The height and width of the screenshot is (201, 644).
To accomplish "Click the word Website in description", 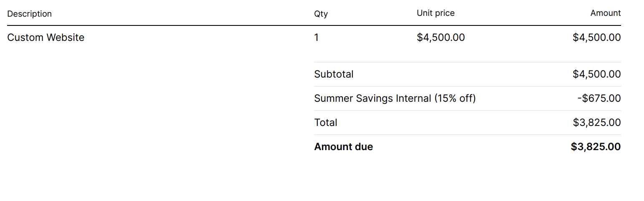I will tap(65, 38).
